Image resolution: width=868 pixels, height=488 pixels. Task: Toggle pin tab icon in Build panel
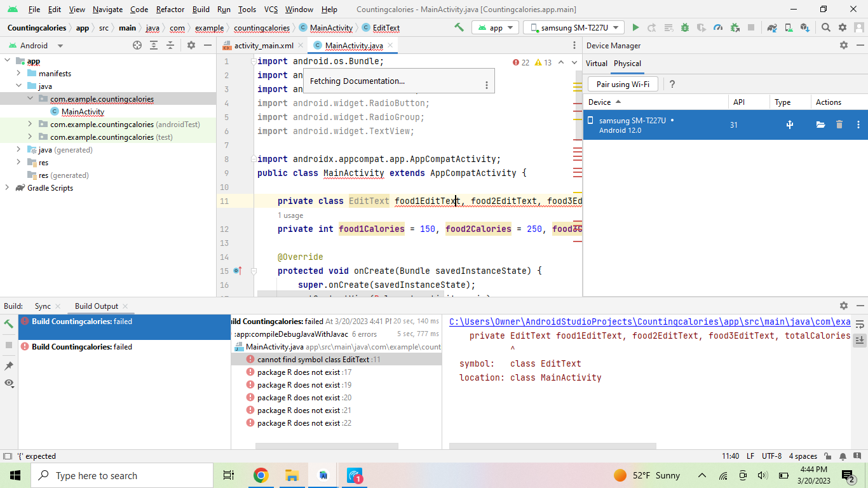8,366
